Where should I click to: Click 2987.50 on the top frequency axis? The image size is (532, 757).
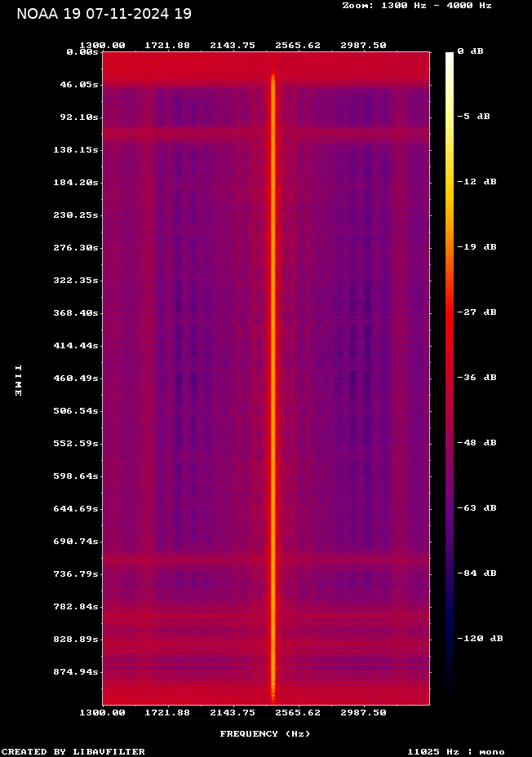(363, 45)
